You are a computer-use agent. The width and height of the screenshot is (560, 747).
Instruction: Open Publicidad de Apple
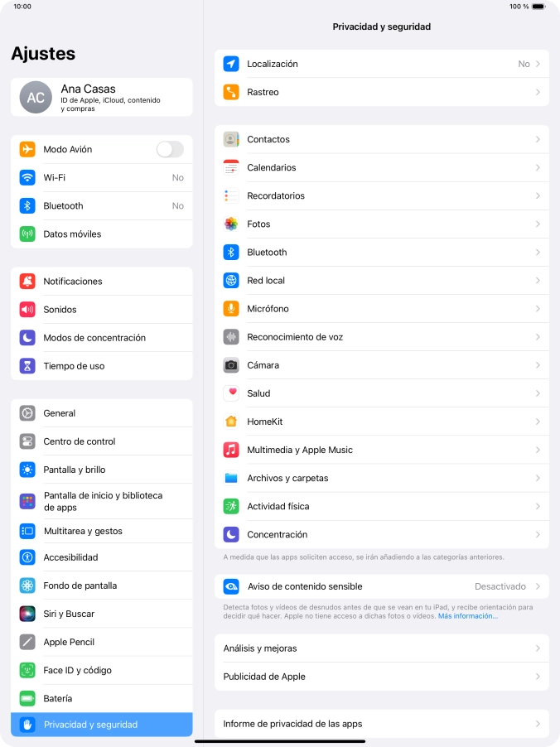coord(382,677)
